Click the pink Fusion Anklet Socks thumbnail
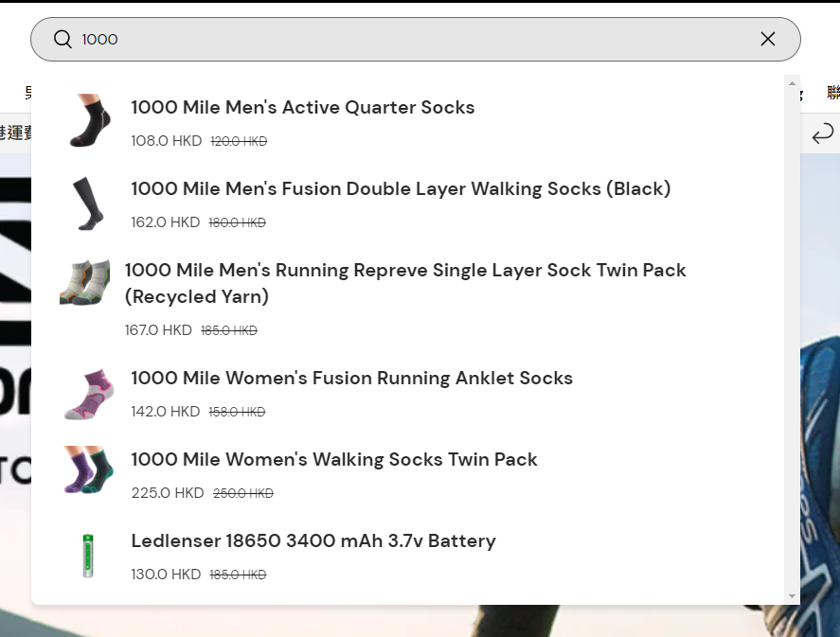The width and height of the screenshot is (840, 637). [89, 394]
